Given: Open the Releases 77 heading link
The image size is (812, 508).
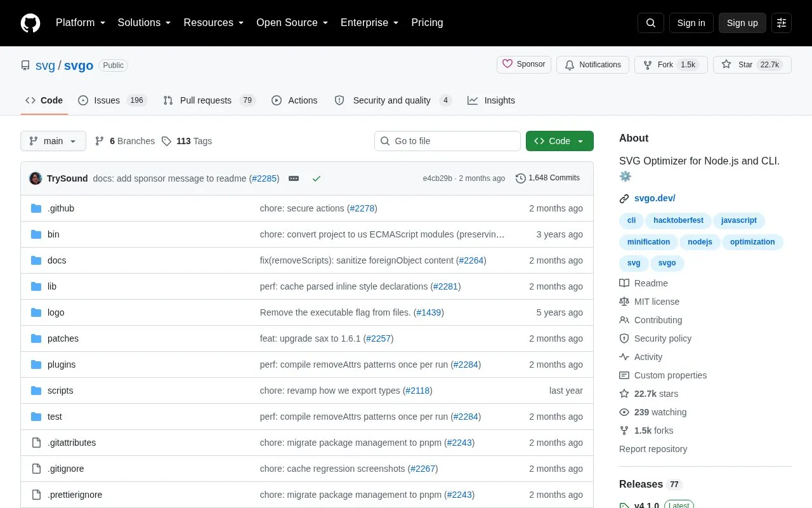Looking at the screenshot, I should coord(651,484).
